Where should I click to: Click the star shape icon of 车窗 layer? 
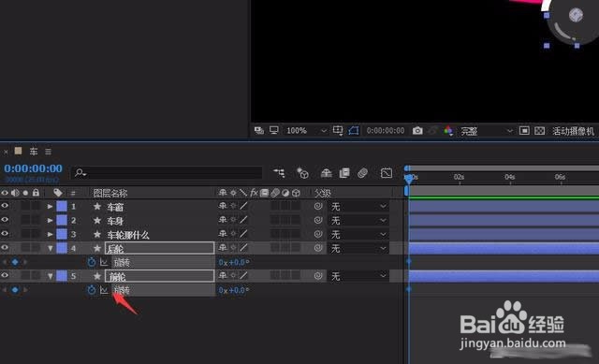[x=97, y=206]
